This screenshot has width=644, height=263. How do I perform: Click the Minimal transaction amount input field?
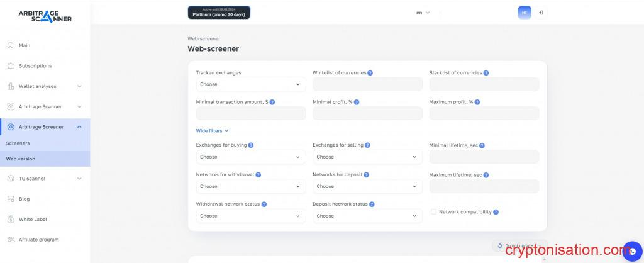coord(251,113)
